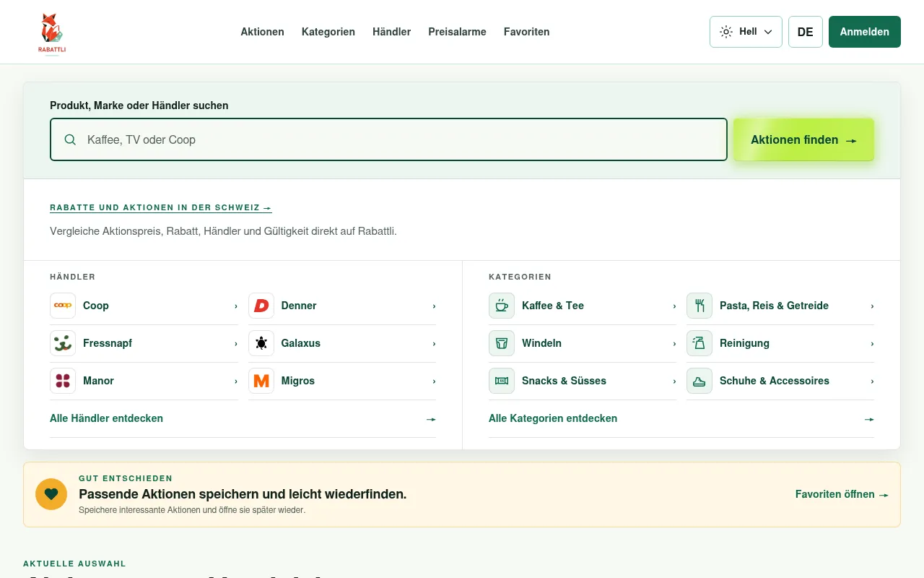This screenshot has height=578, width=924.
Task: Click the Denner logo icon
Action: point(261,306)
